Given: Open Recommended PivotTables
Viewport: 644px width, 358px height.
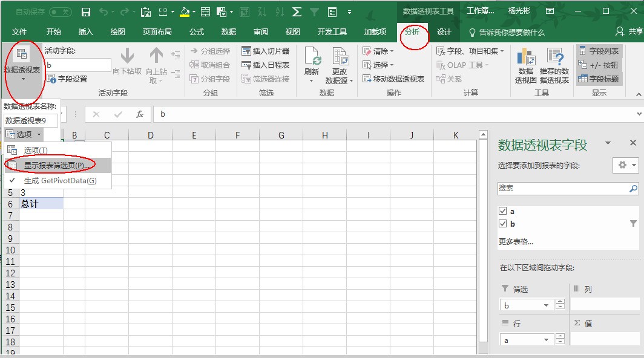Looking at the screenshot, I should [554, 66].
